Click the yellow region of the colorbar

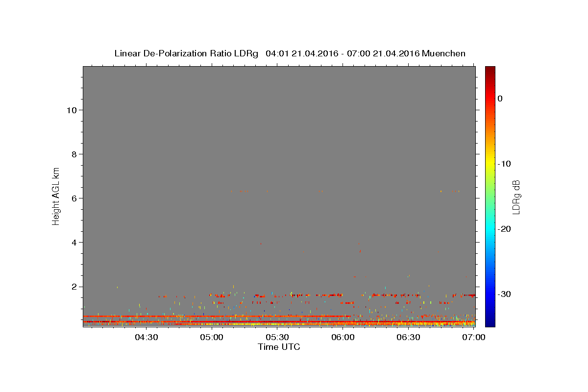click(x=490, y=164)
